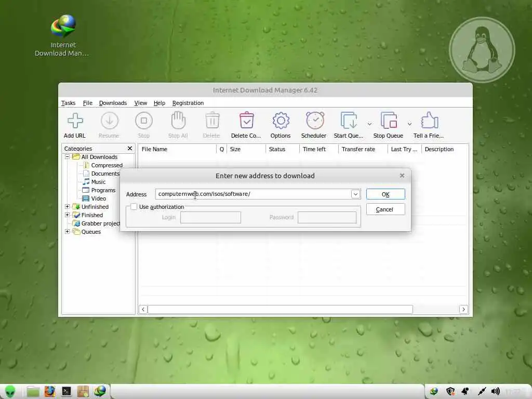Sort by the Transfer rate column header

pyautogui.click(x=363, y=149)
